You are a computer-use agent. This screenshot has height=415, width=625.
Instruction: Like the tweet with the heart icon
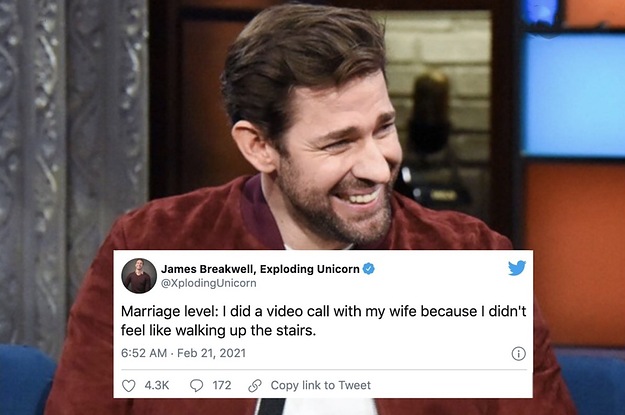pyautogui.click(x=128, y=385)
